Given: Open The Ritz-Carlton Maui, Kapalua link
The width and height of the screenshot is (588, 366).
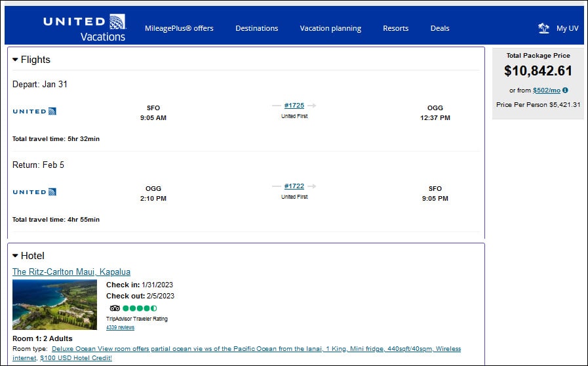Looking at the screenshot, I should (71, 272).
